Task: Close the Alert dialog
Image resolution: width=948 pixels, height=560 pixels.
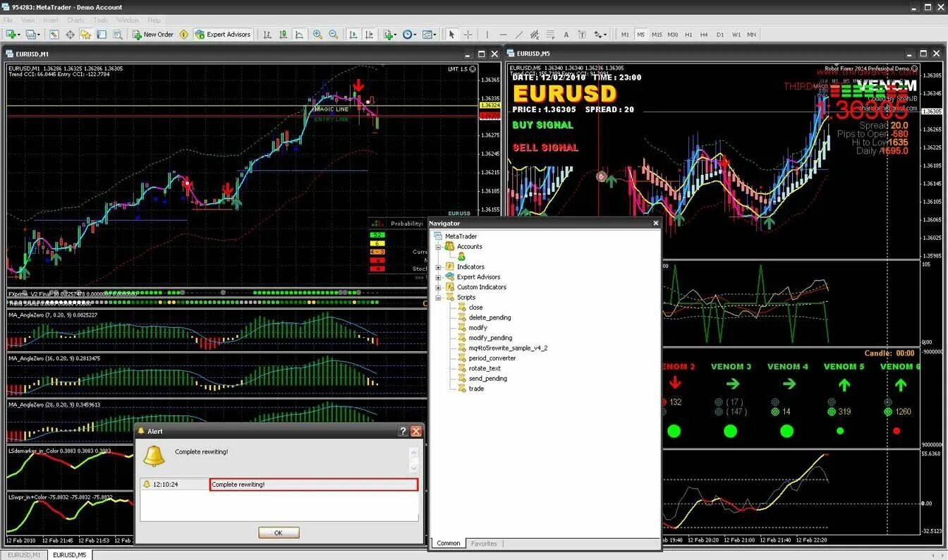Action: point(416,431)
